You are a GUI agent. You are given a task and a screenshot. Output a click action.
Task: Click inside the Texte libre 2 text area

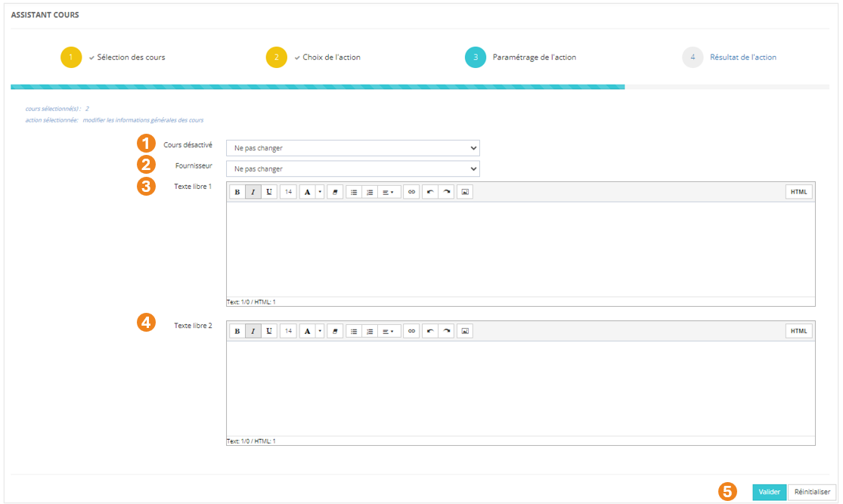click(520, 388)
